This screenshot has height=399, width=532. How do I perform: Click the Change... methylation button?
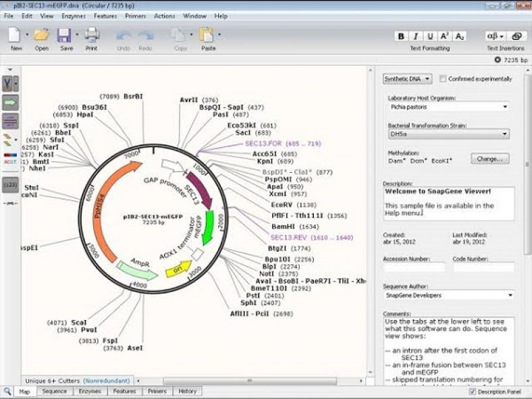(490, 159)
